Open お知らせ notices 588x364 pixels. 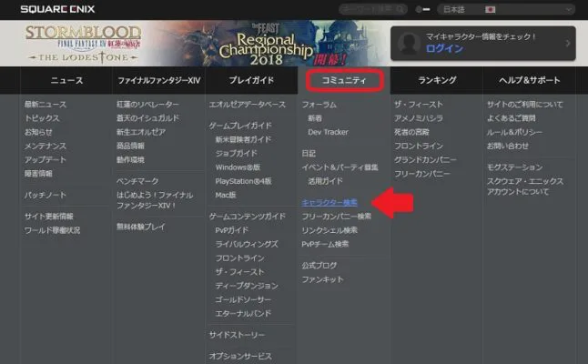[x=38, y=132]
